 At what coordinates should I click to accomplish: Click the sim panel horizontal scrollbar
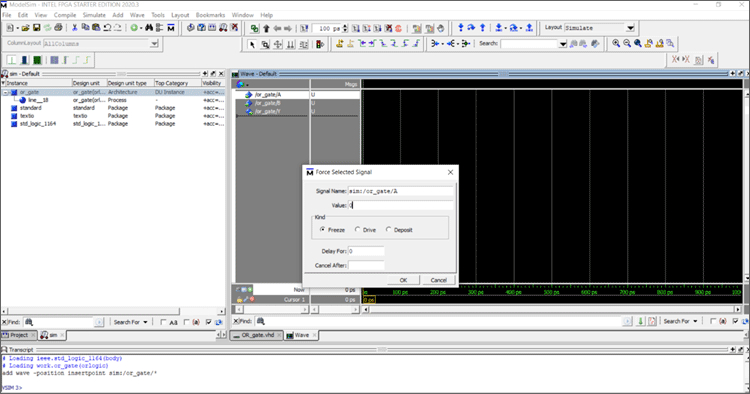(x=113, y=311)
